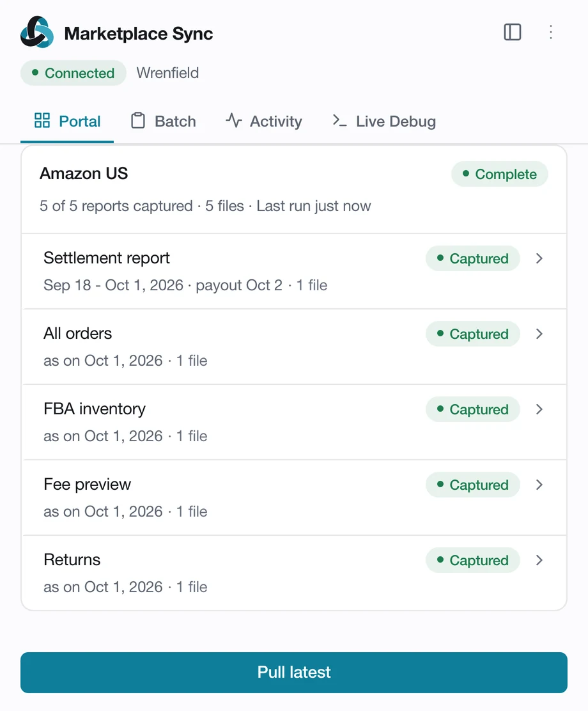This screenshot has height=711, width=588.
Task: Toggle the sidebar panel icon
Action: point(513,32)
